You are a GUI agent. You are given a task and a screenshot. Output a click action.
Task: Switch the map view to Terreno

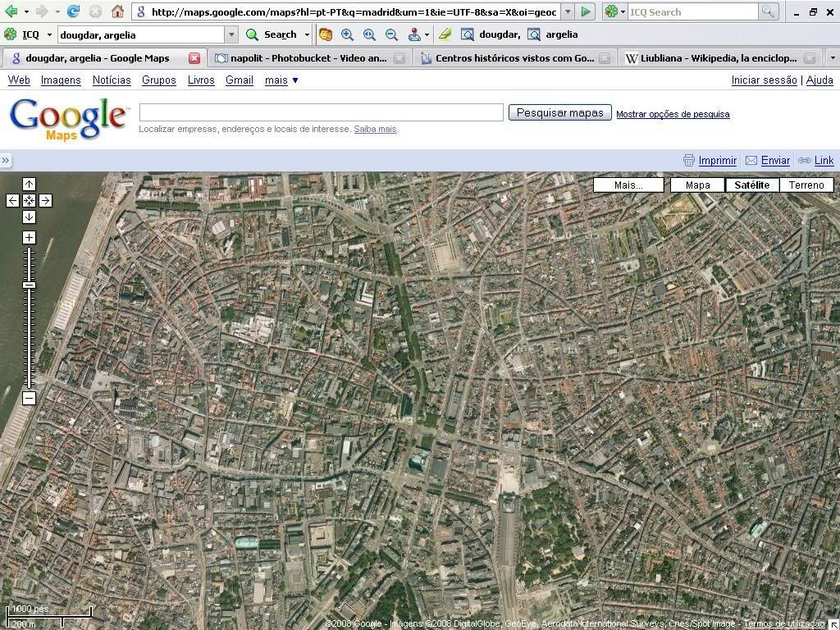pos(806,185)
